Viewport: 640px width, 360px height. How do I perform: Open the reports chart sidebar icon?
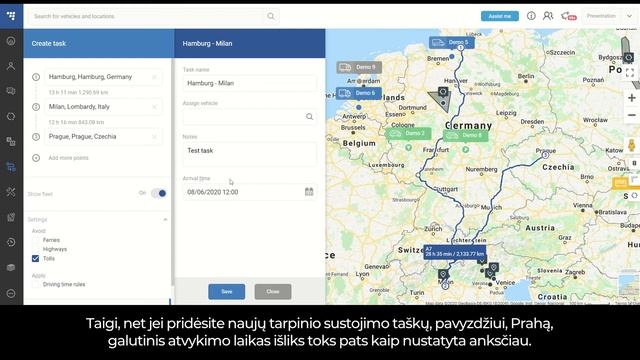[x=11, y=217]
